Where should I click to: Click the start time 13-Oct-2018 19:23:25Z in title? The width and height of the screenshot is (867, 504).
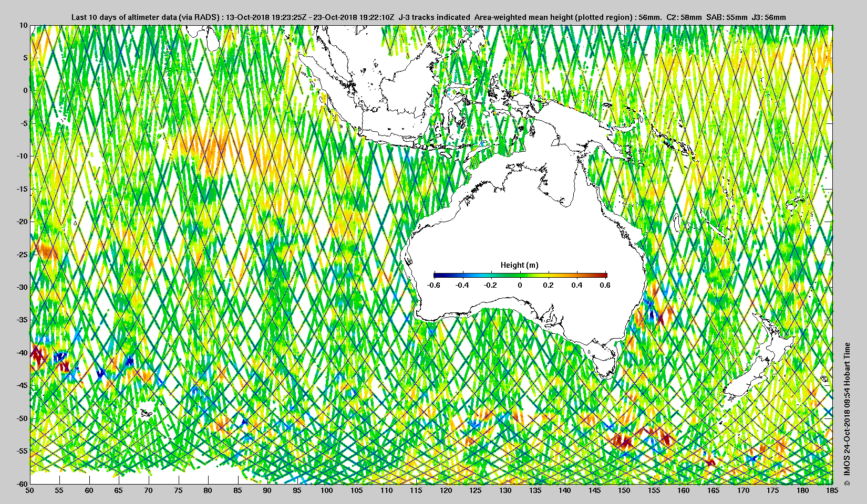click(266, 17)
